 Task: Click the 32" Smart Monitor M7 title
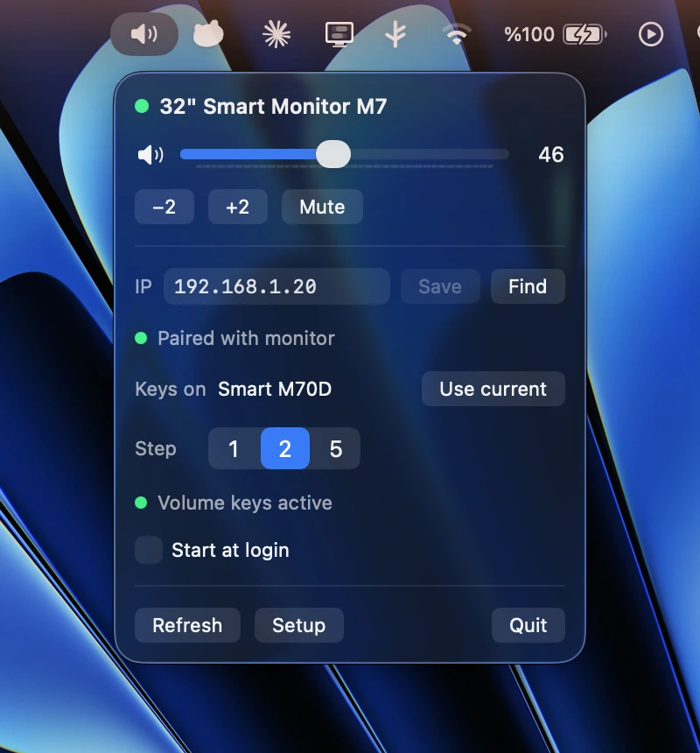tap(273, 106)
